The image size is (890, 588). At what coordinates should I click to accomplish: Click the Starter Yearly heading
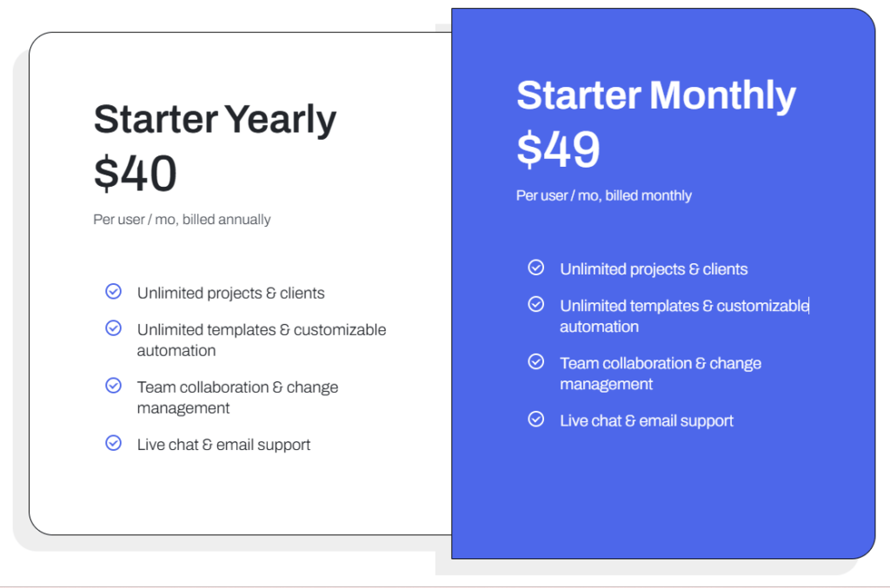coord(215,119)
